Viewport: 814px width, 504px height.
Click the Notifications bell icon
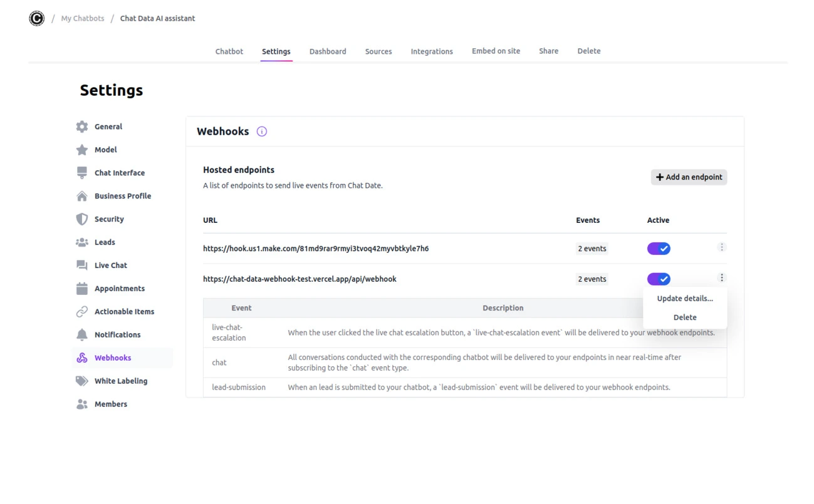click(x=81, y=334)
